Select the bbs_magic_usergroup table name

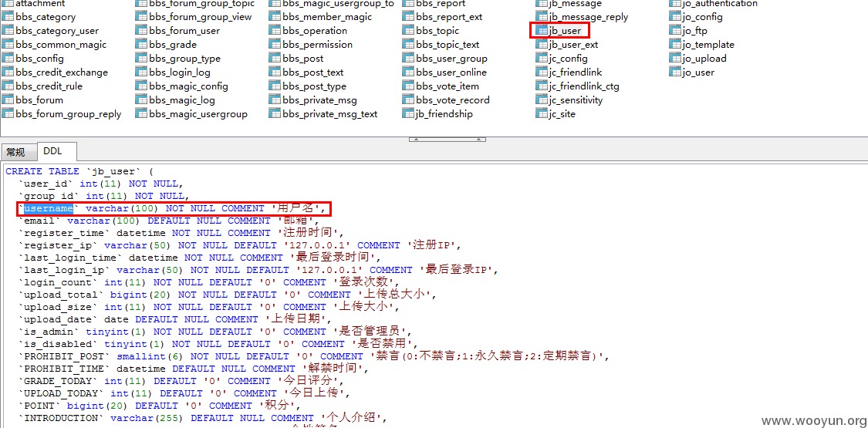point(198,114)
